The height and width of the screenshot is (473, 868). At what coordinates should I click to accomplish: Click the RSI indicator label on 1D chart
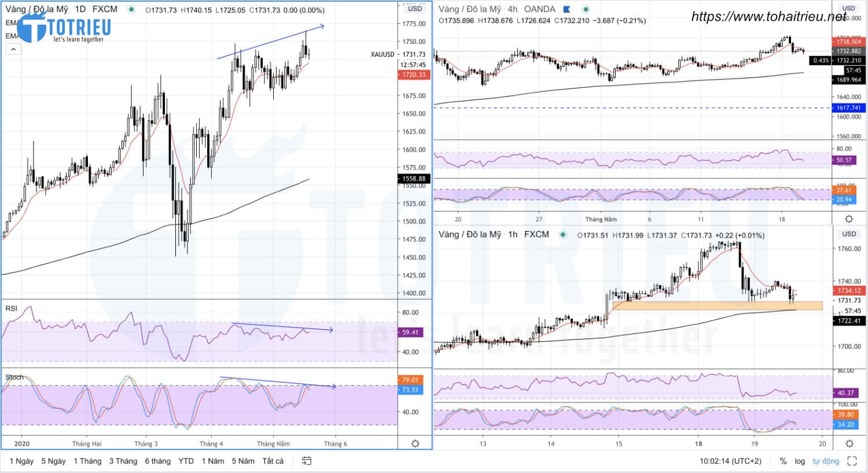tap(11, 308)
